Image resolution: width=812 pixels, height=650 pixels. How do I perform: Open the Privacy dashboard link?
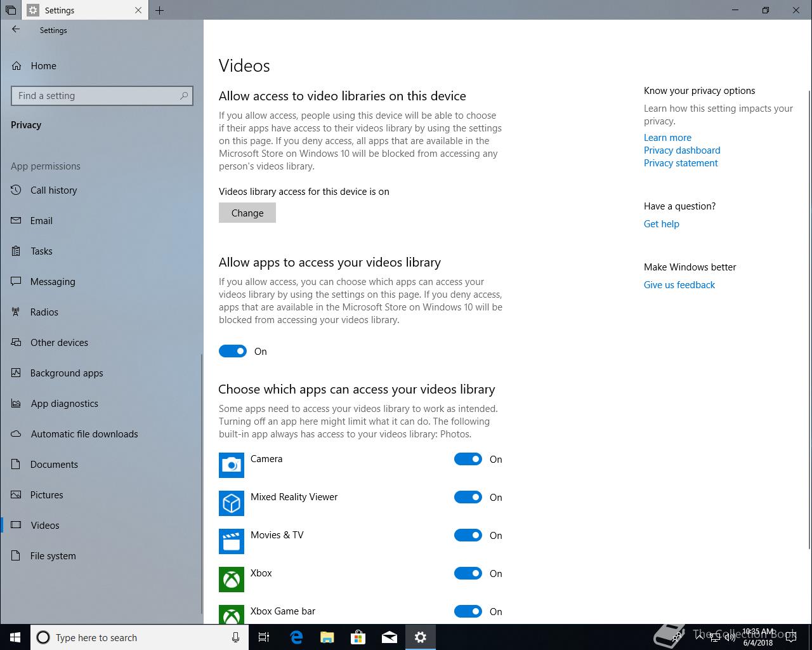pyautogui.click(x=682, y=150)
